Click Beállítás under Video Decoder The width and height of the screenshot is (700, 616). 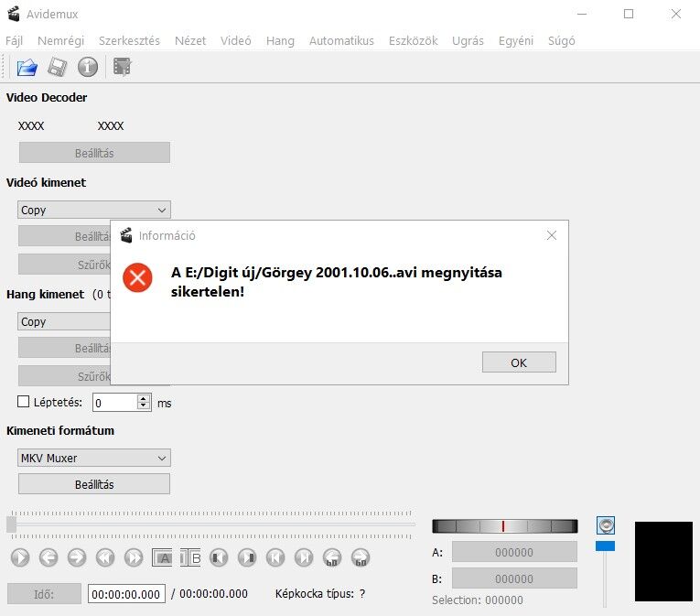[94, 153]
